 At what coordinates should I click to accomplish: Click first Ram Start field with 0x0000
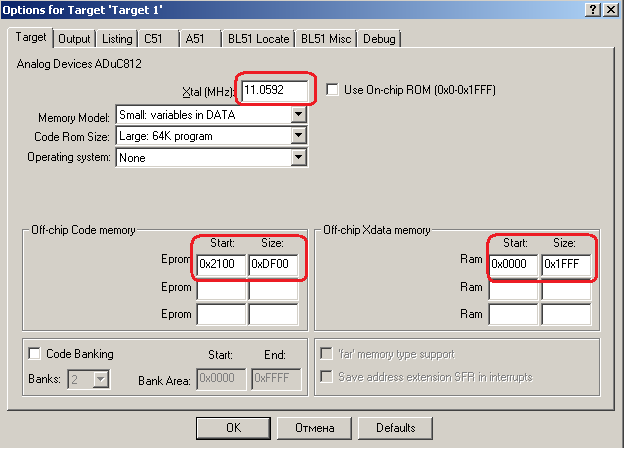click(513, 264)
